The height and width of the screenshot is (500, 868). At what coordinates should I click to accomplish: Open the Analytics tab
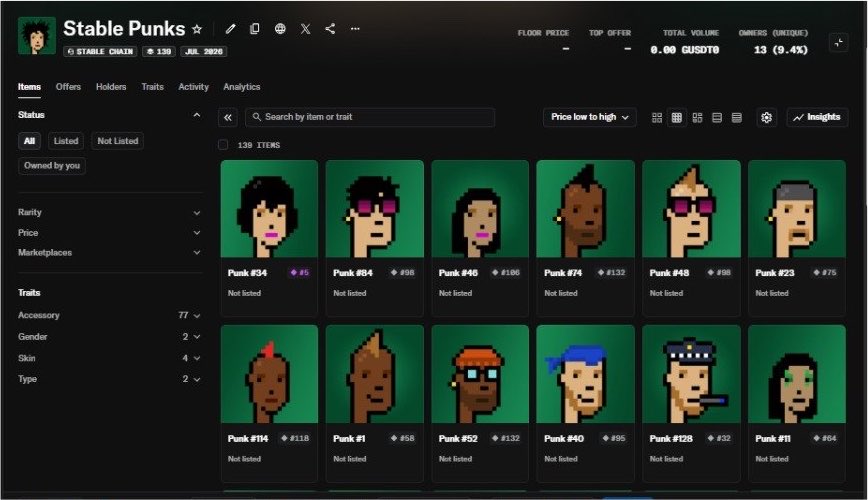(x=241, y=87)
